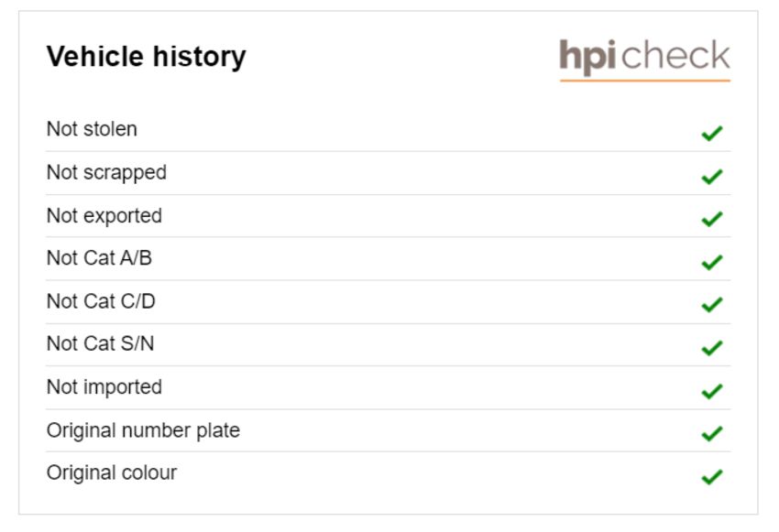Select the Not stolen label
The height and width of the screenshot is (532, 779).
(92, 129)
